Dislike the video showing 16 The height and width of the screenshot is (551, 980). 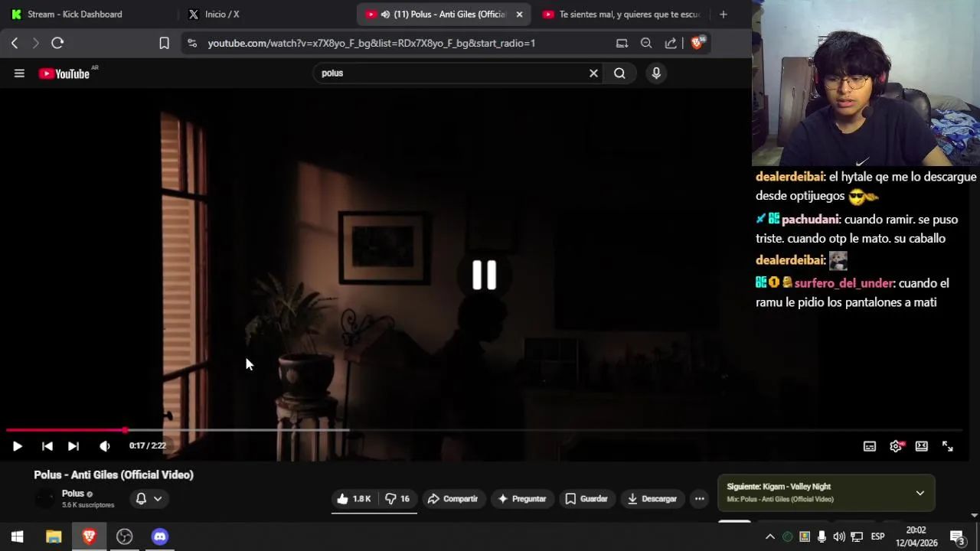[397, 499]
